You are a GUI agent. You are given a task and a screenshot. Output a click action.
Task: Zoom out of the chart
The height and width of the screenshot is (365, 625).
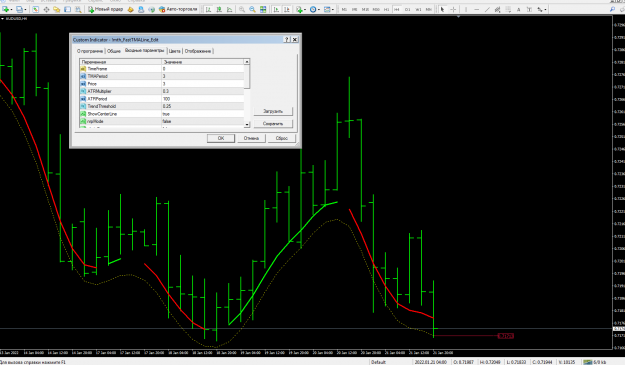253,9
